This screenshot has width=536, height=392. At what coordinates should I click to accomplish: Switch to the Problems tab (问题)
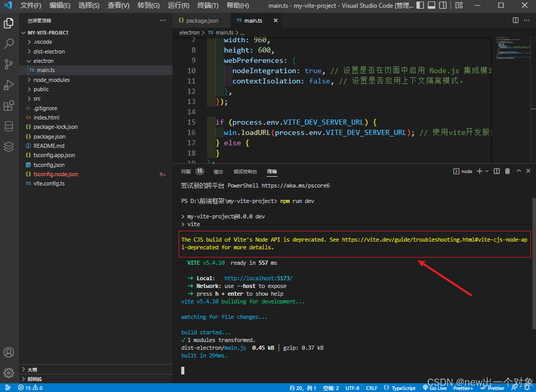[186, 172]
